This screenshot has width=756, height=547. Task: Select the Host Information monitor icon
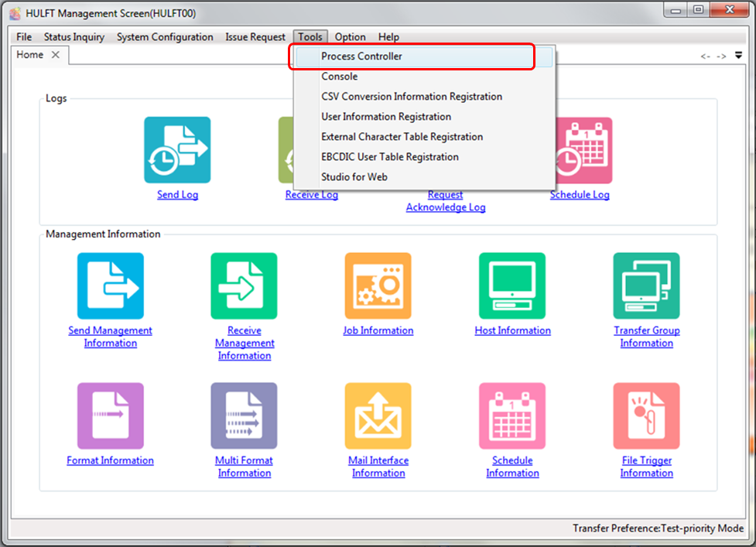coord(512,285)
